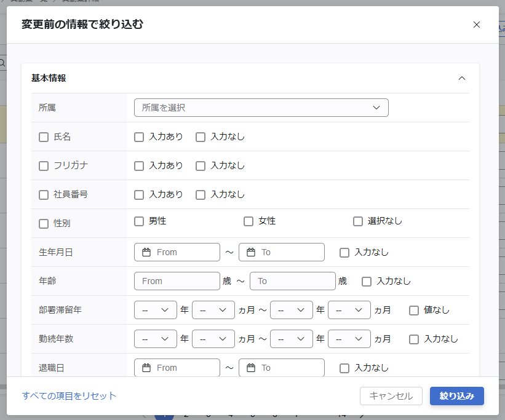Click the すべての項目をリセット link

[x=68, y=396]
